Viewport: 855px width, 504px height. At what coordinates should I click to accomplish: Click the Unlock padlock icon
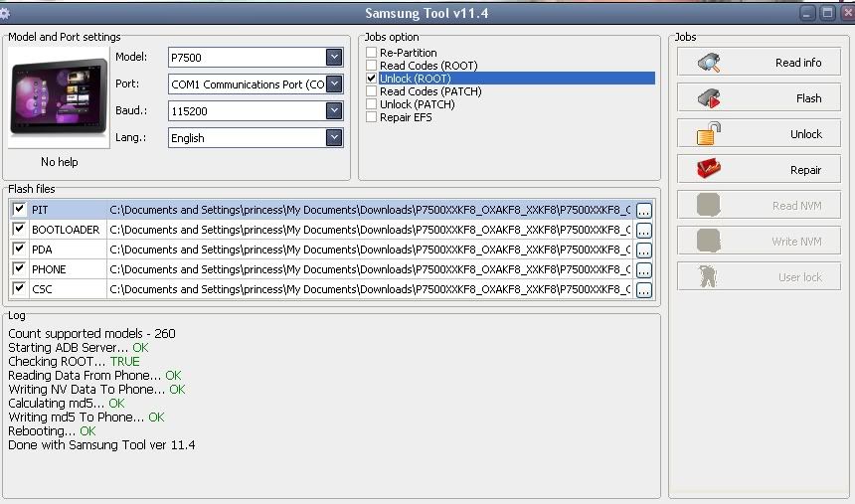(x=709, y=133)
